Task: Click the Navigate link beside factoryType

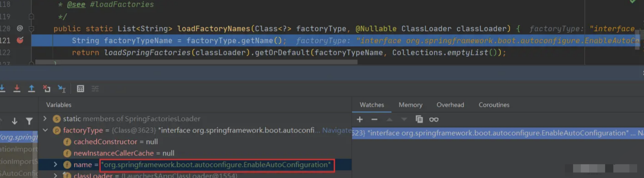Action: 337,130
